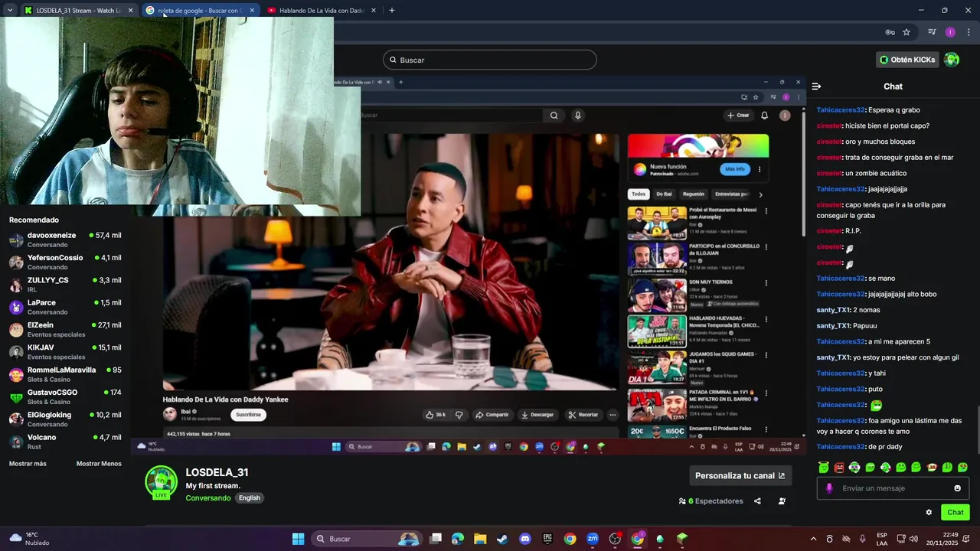The image size is (980, 551).
Task: Click the Enviar un mensaje input
Action: point(892,488)
